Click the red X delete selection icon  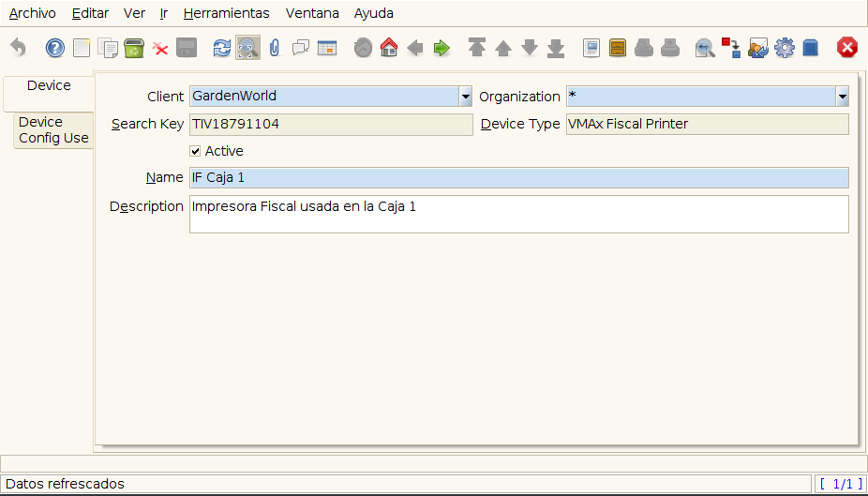point(160,49)
